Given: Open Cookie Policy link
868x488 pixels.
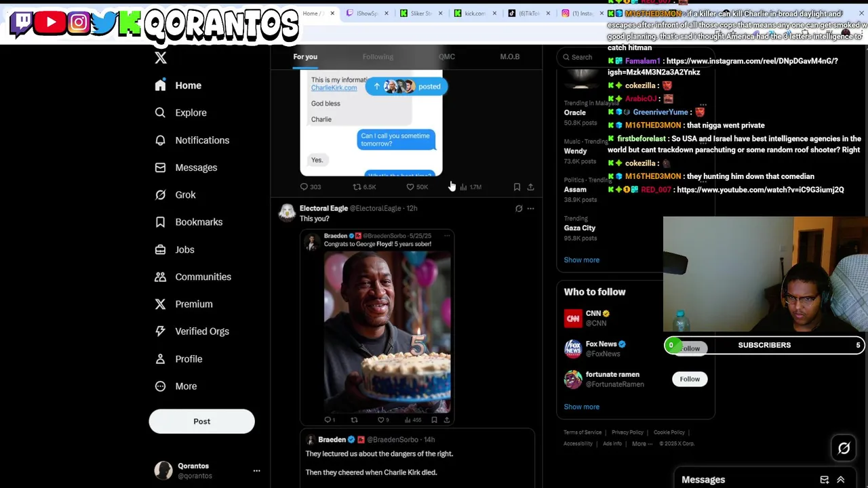Looking at the screenshot, I should click(669, 432).
